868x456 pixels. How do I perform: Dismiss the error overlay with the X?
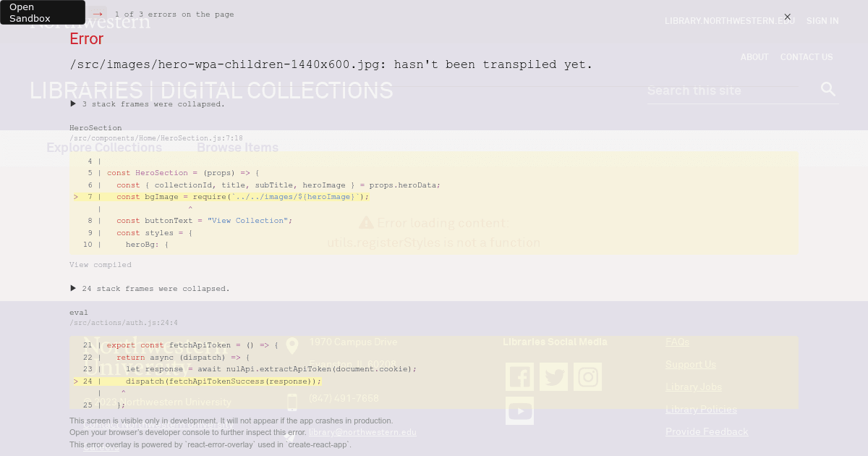point(788,17)
